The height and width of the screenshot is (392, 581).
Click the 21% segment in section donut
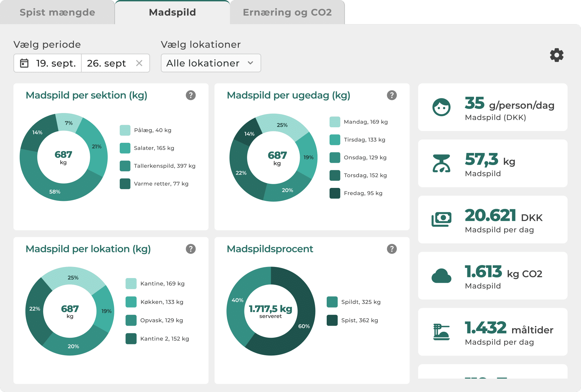point(97,146)
